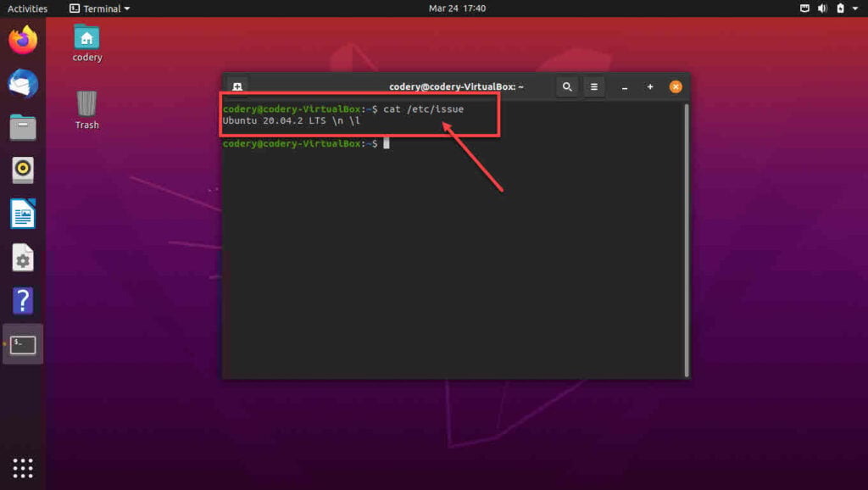Select the codery home folder on desktop

[87, 42]
